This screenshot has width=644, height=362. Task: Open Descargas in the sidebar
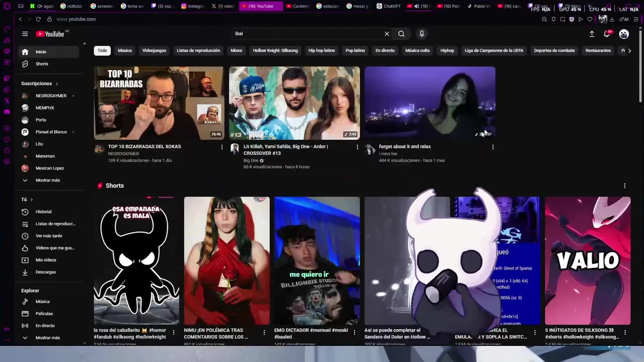[x=49, y=272]
